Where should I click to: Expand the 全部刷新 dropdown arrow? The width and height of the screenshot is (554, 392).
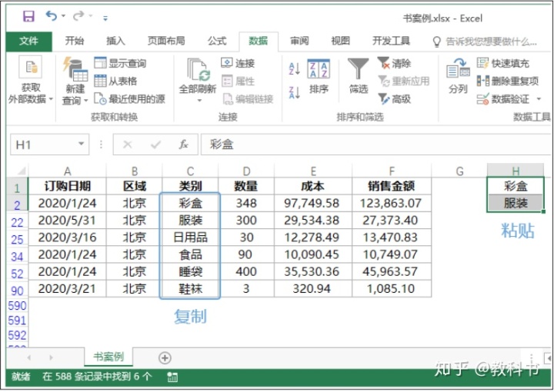point(199,101)
